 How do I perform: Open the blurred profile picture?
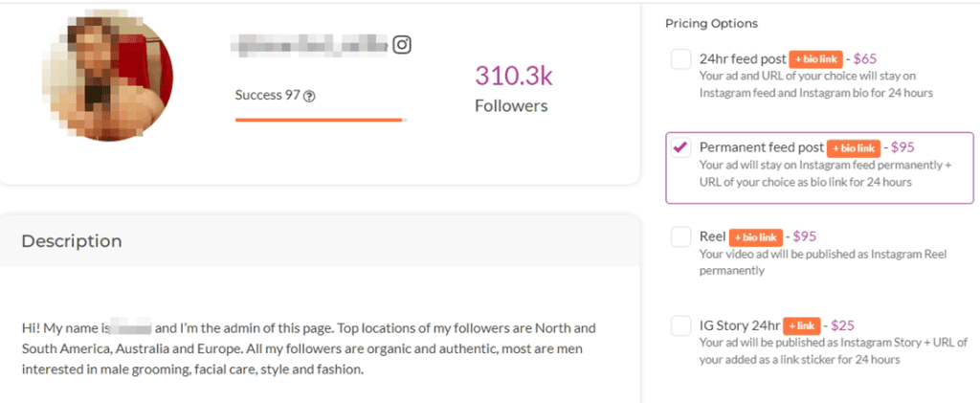click(x=107, y=78)
